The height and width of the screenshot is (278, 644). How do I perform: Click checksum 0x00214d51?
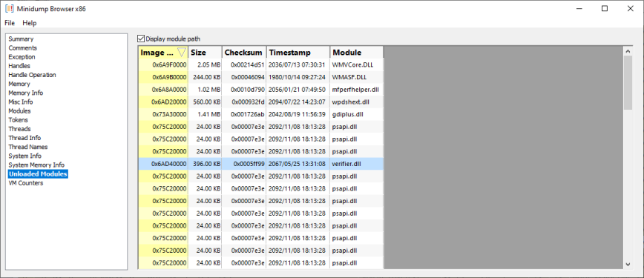[x=248, y=65]
